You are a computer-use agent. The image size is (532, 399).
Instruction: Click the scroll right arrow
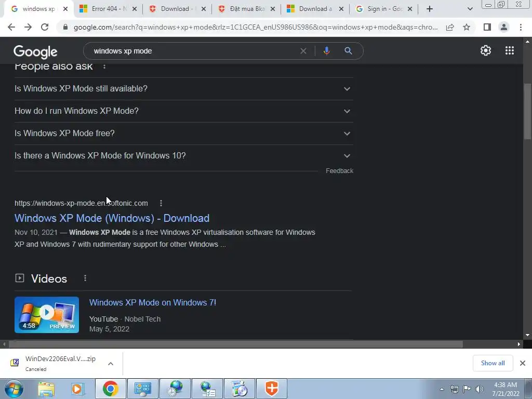point(519,344)
